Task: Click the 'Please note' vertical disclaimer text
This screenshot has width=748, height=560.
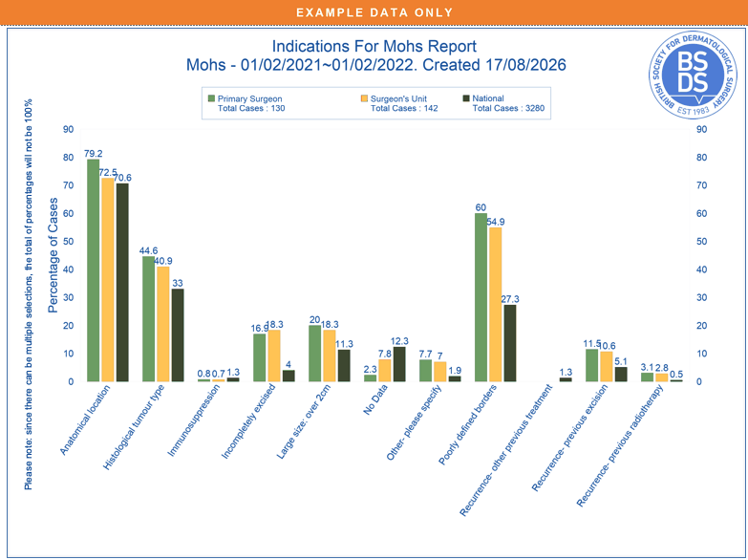Action: pyautogui.click(x=29, y=294)
